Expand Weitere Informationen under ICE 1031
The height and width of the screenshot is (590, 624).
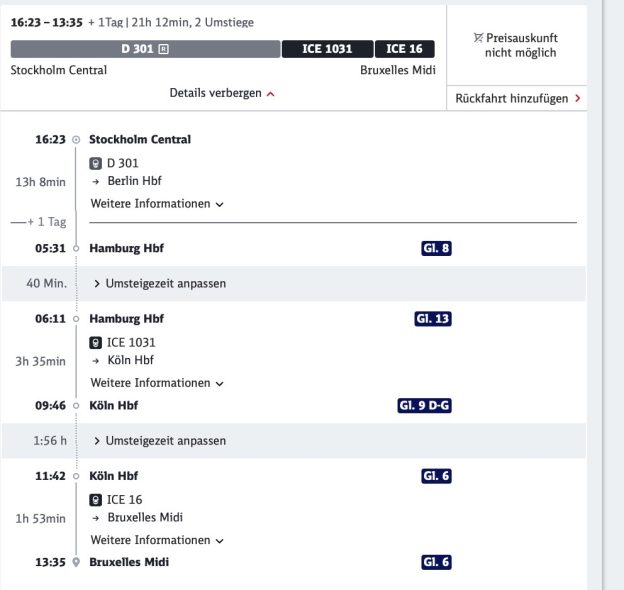point(157,383)
